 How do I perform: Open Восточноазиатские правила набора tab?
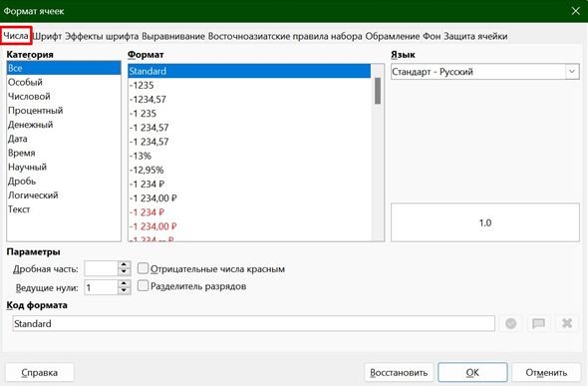click(x=285, y=36)
